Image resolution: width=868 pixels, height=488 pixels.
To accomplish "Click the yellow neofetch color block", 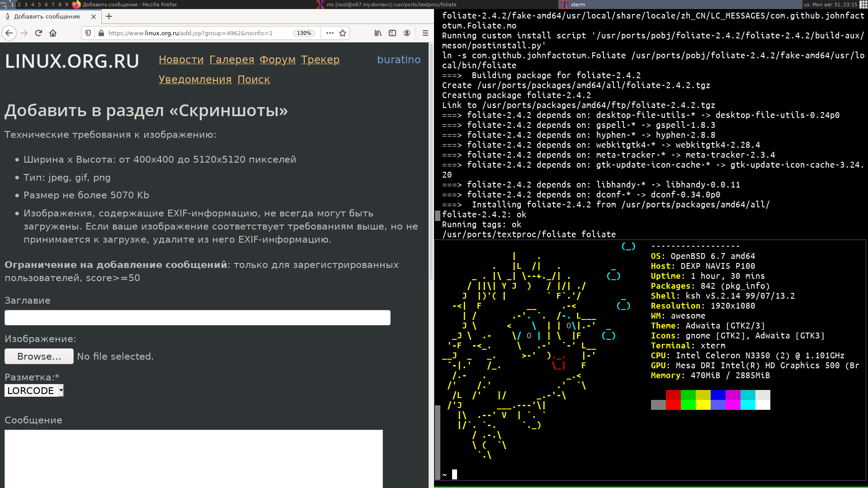I will click(x=703, y=405).
